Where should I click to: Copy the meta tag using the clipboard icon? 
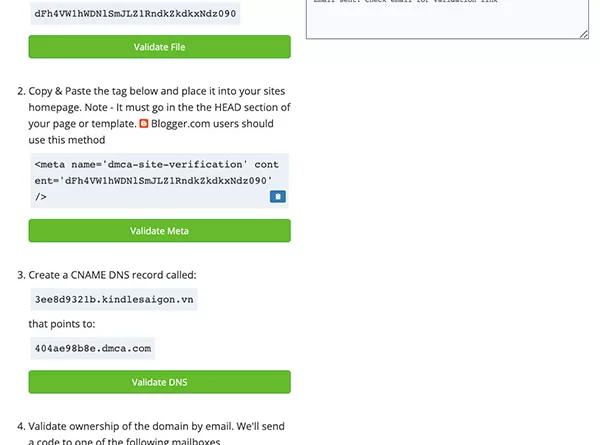point(277,196)
